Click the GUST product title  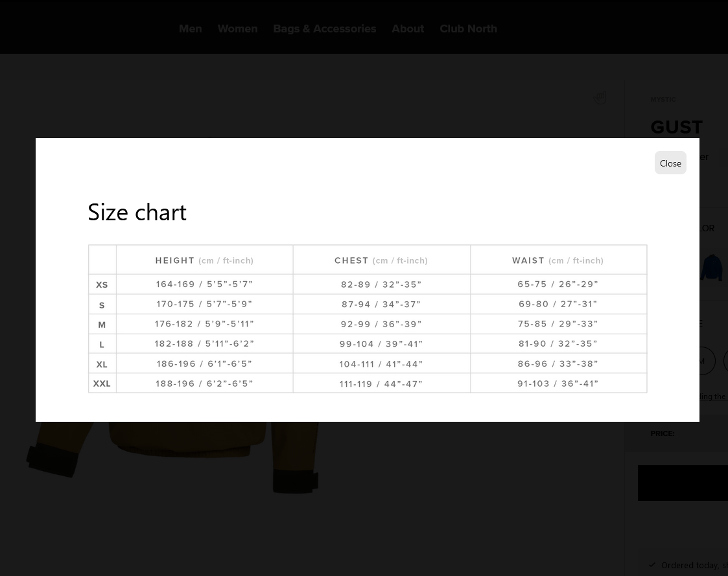click(676, 127)
